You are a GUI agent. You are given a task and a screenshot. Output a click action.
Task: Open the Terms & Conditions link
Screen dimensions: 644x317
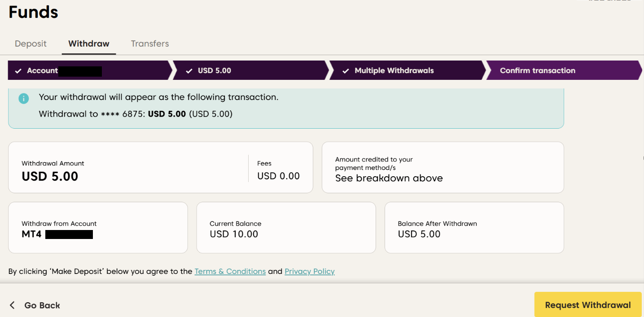tap(230, 271)
